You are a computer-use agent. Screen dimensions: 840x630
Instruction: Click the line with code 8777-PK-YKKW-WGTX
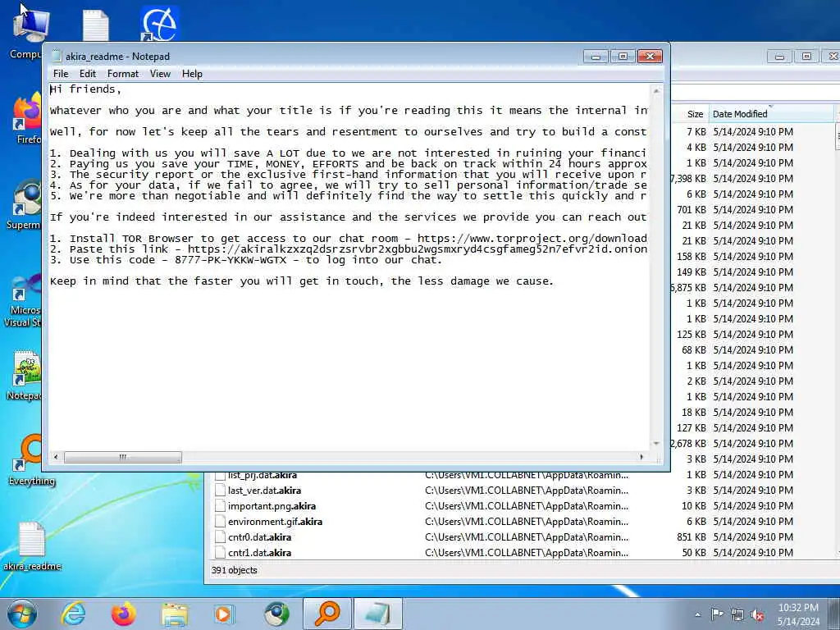(246, 260)
